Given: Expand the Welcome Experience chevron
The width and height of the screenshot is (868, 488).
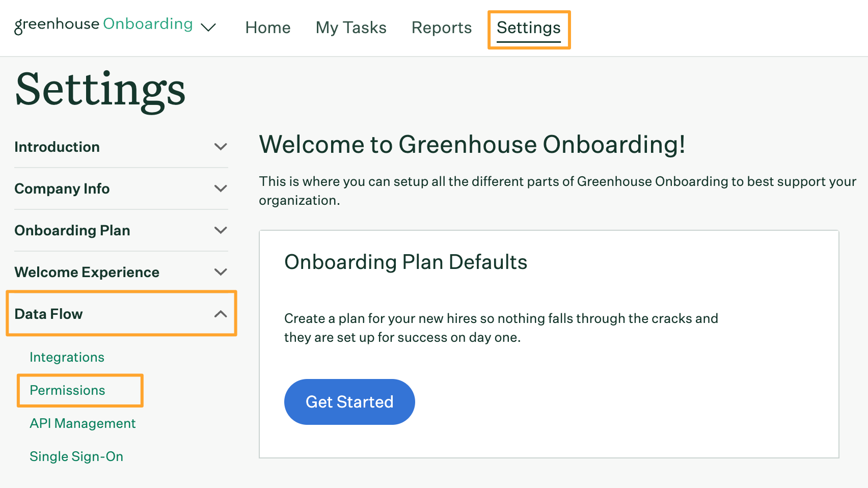Looking at the screenshot, I should click(221, 272).
